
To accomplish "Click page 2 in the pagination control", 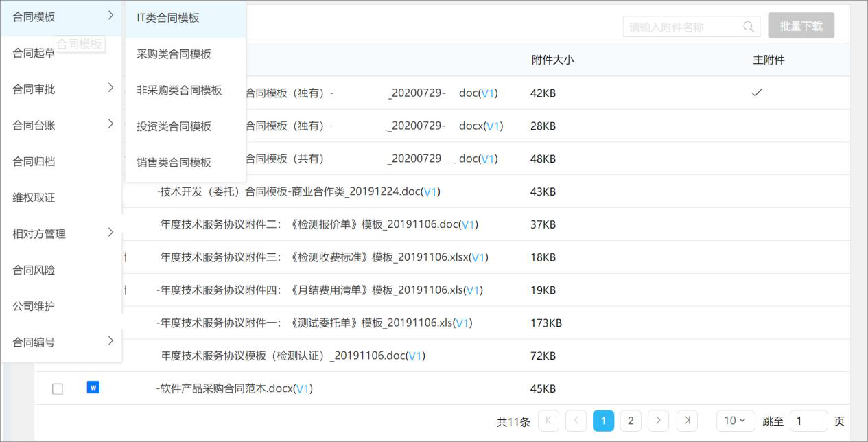I will click(x=630, y=420).
